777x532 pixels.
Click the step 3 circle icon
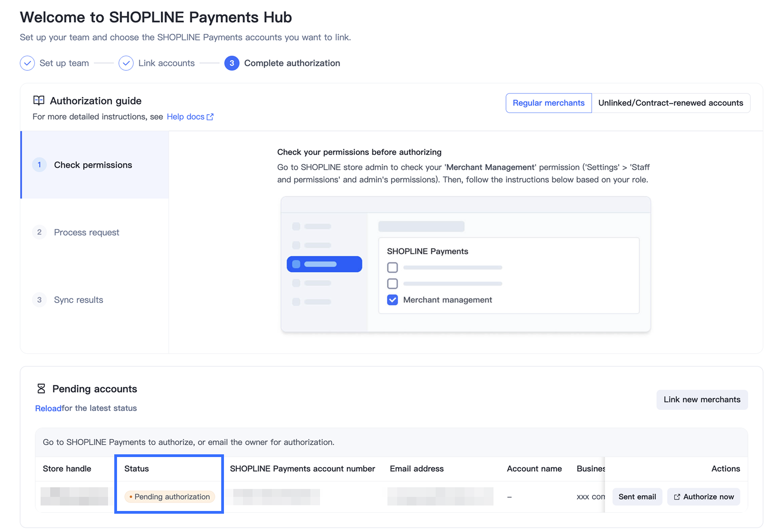tap(232, 63)
